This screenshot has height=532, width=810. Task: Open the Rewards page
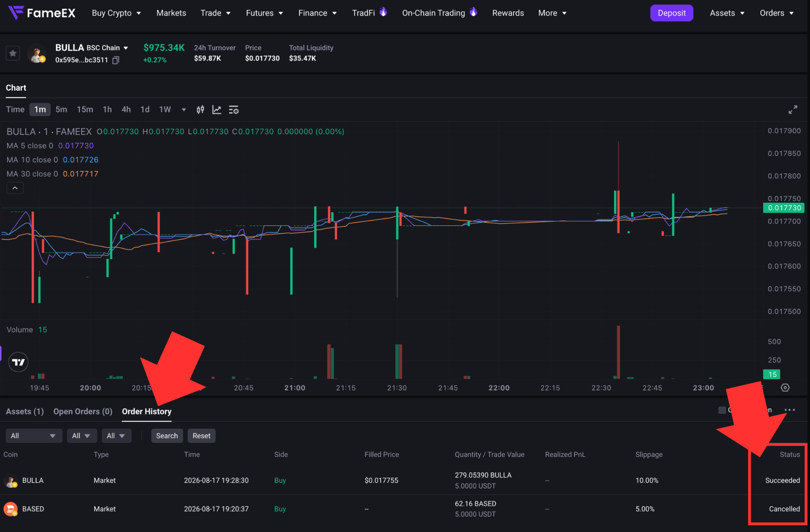(x=508, y=13)
